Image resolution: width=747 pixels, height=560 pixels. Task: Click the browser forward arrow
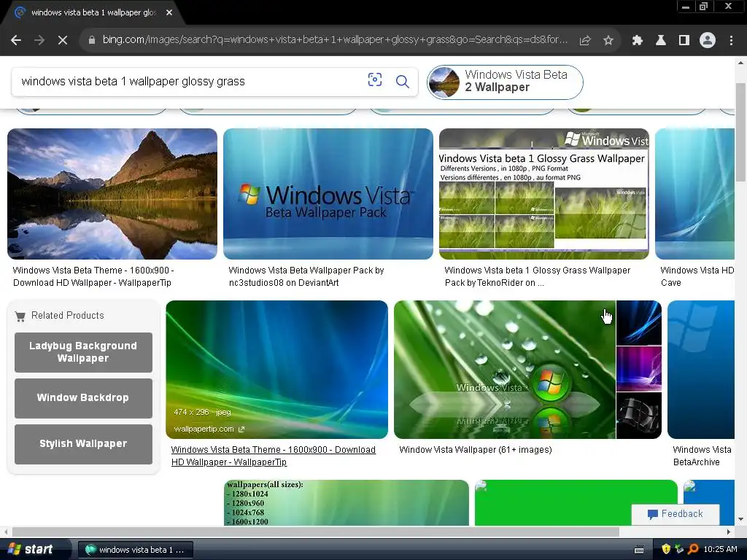click(x=39, y=41)
